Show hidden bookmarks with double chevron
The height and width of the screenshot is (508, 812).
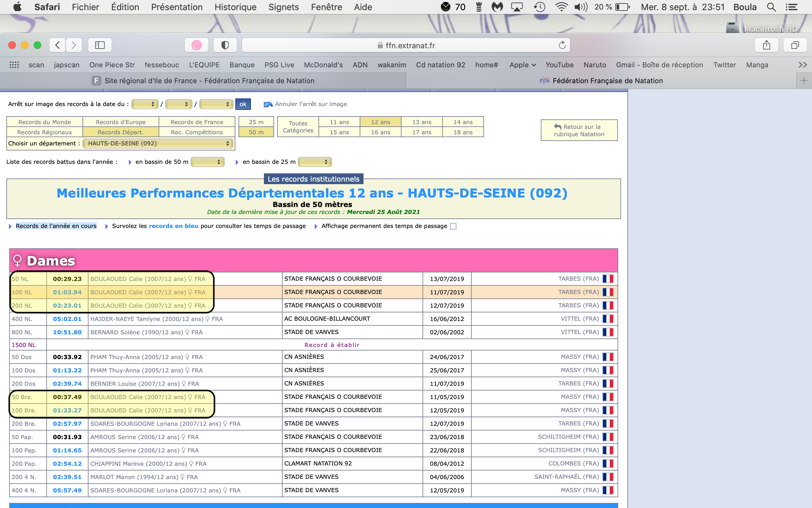click(802, 65)
